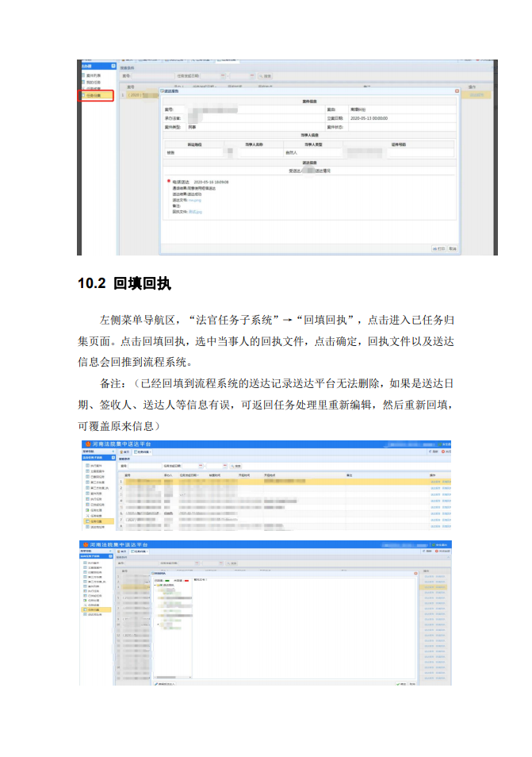Select 送达回执 folder icon in receipt tree
The width and height of the screenshot is (532, 757).
pos(159,585)
